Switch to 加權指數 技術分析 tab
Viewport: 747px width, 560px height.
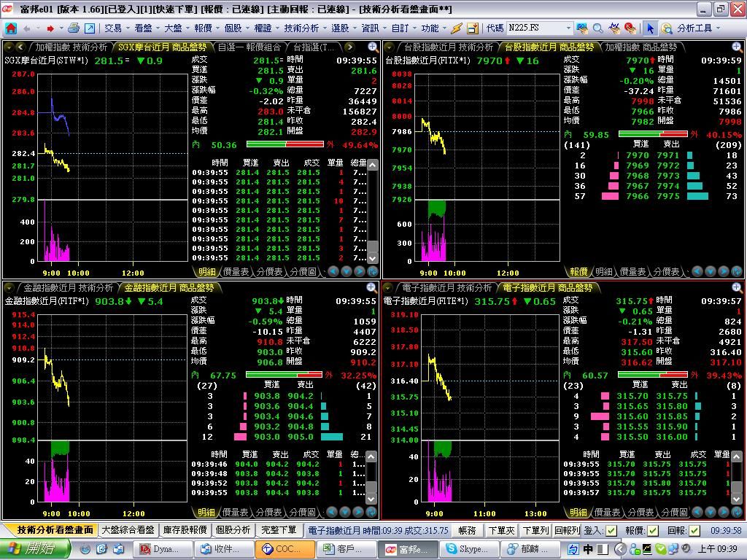[x=71, y=47]
